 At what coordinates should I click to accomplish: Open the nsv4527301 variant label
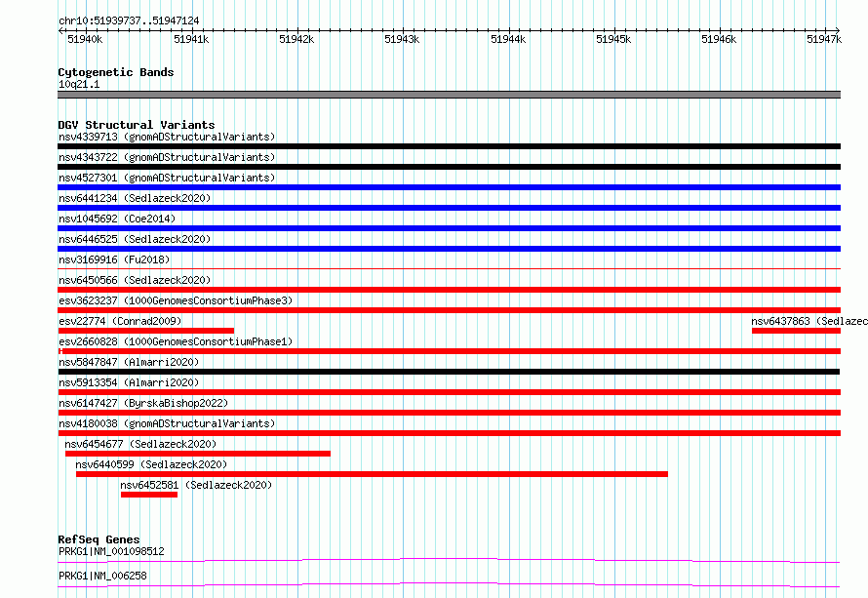coord(167,178)
